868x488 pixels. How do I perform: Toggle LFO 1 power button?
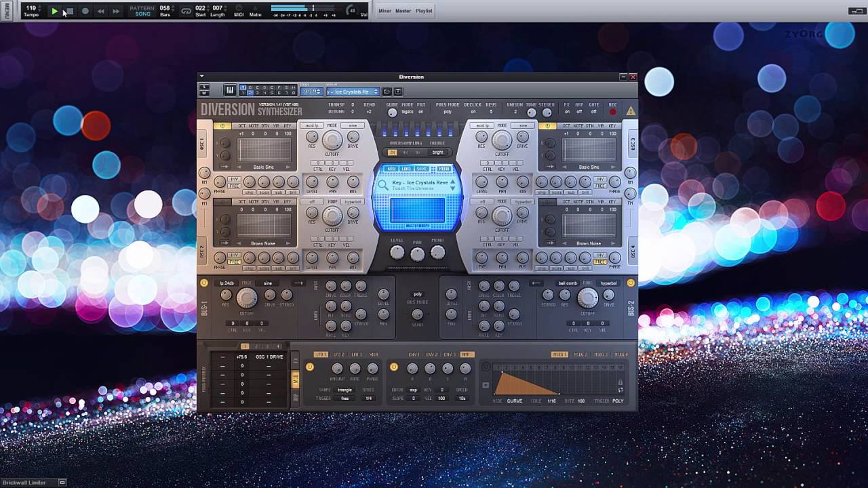click(310, 367)
